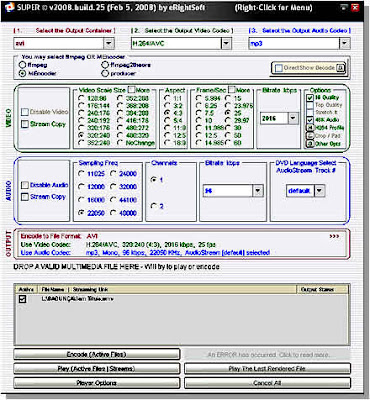Open the Output Container dropdown showing avi

(x=109, y=43)
